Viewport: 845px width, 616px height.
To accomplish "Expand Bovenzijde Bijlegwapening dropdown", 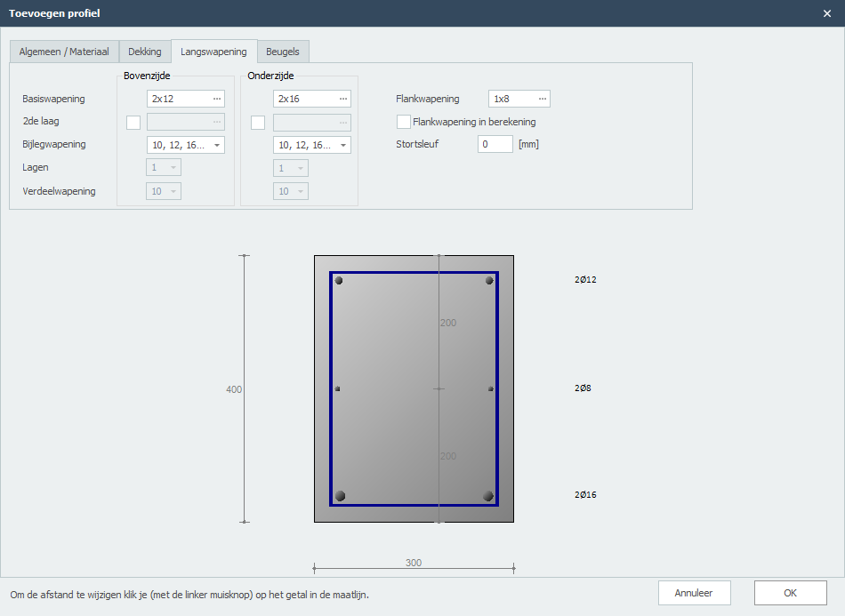I will click(x=217, y=145).
